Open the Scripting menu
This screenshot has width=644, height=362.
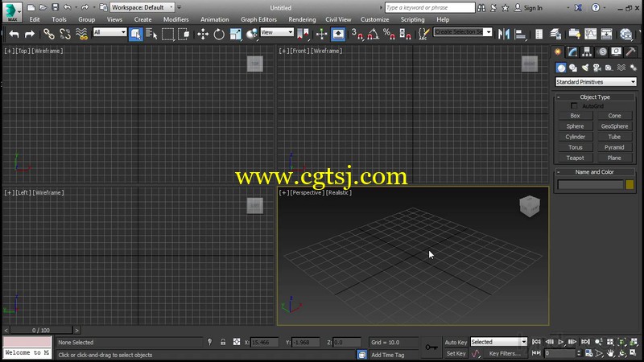[412, 19]
